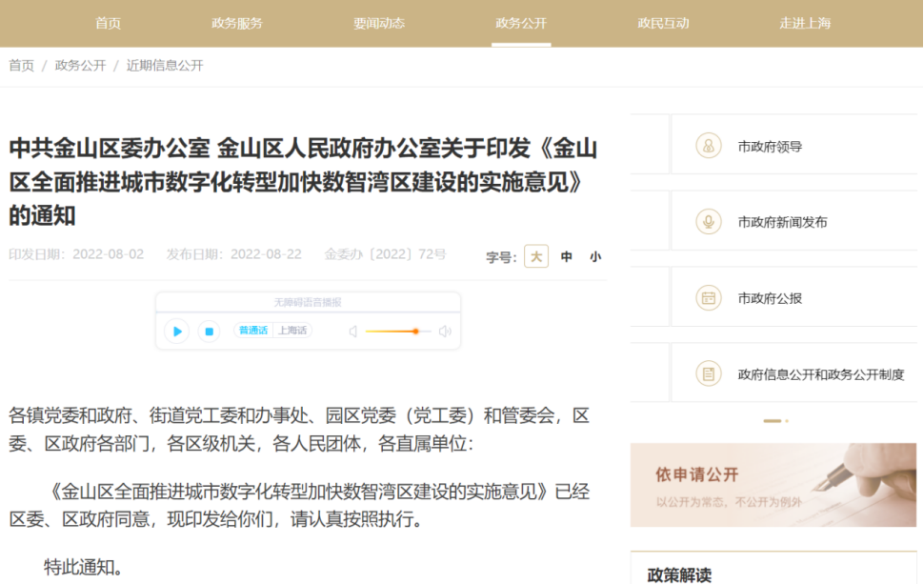Select 普通话 voice option

(252, 330)
